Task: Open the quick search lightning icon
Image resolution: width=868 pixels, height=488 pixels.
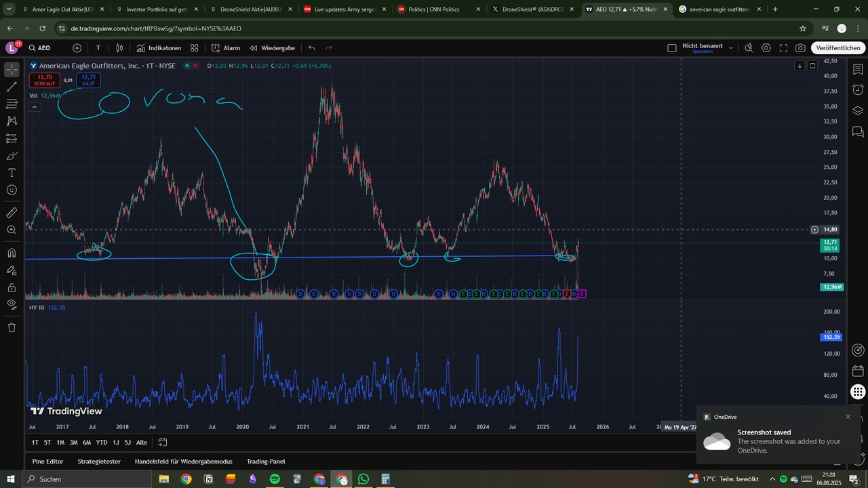Action: coord(749,48)
